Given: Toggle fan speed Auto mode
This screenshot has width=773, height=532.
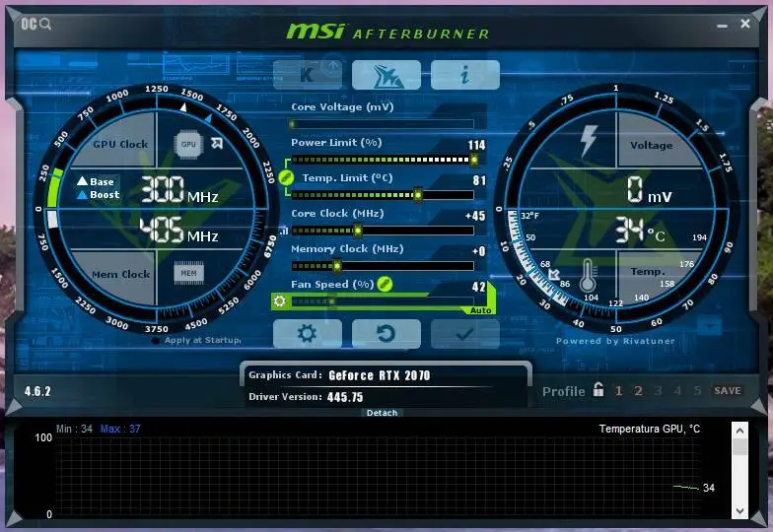Looking at the screenshot, I should [480, 310].
